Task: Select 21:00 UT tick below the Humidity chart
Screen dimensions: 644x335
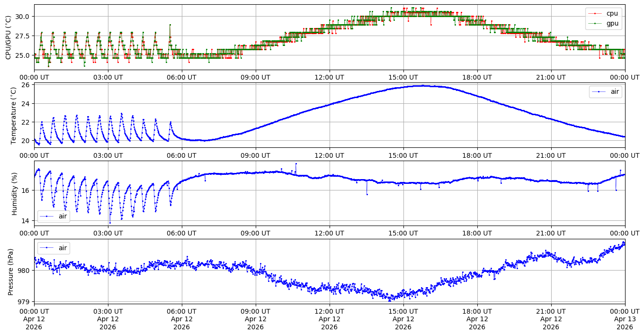Action: pyautogui.click(x=551, y=233)
